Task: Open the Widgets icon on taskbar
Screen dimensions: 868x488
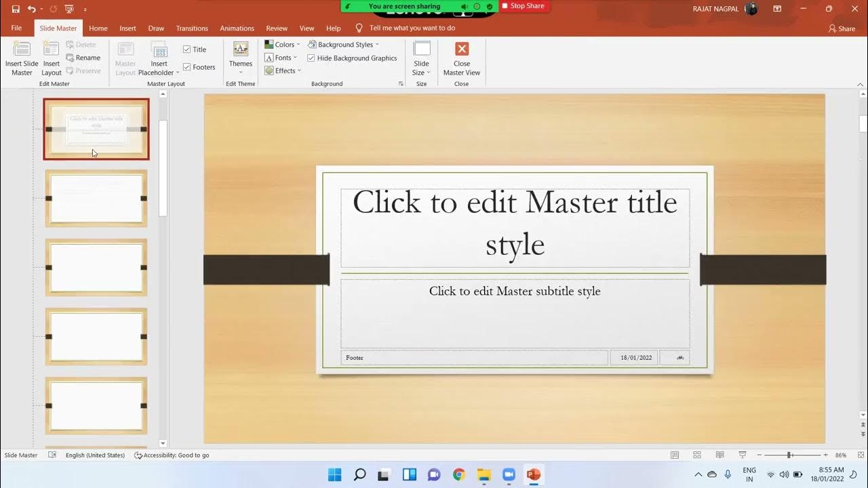Action: click(x=410, y=474)
